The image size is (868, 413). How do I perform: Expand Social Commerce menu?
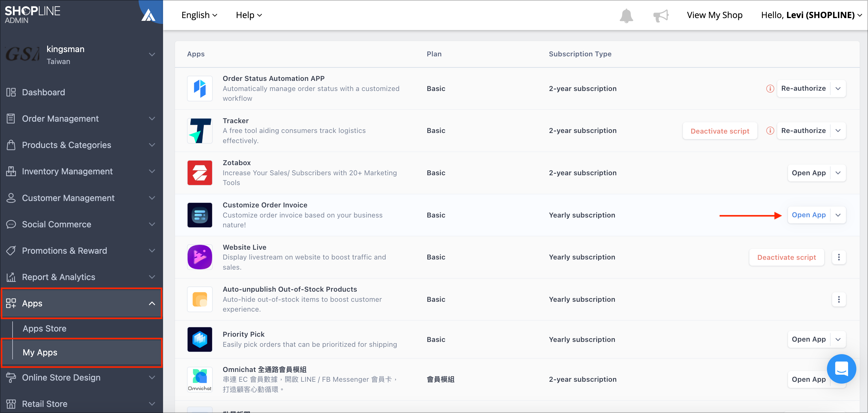click(x=81, y=224)
